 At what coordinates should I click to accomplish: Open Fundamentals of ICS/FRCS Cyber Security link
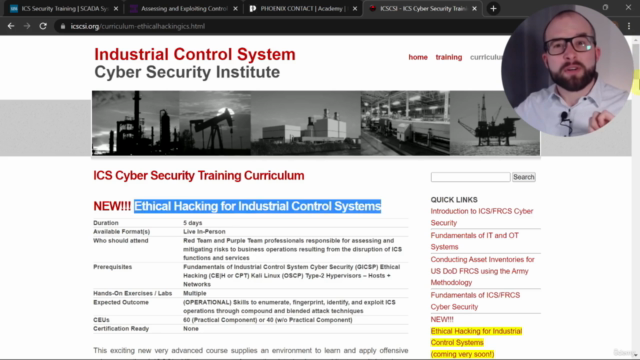pos(475,301)
